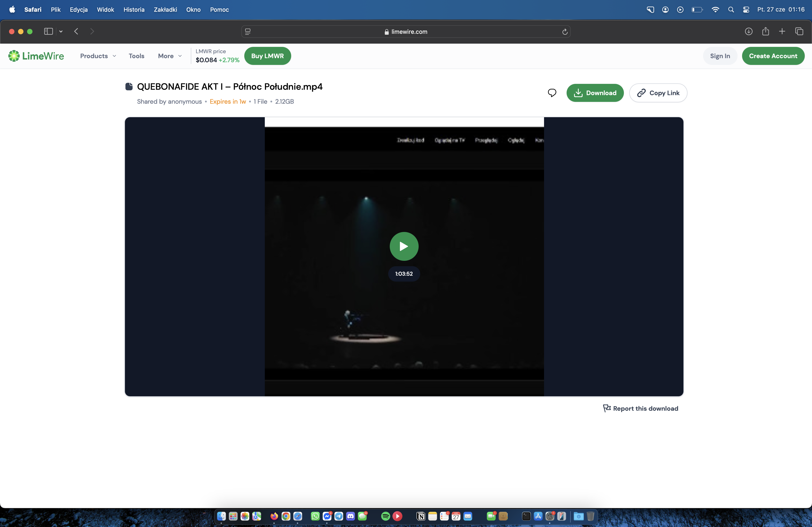Open the Zakładki menu
The height and width of the screenshot is (527, 812).
(165, 9)
